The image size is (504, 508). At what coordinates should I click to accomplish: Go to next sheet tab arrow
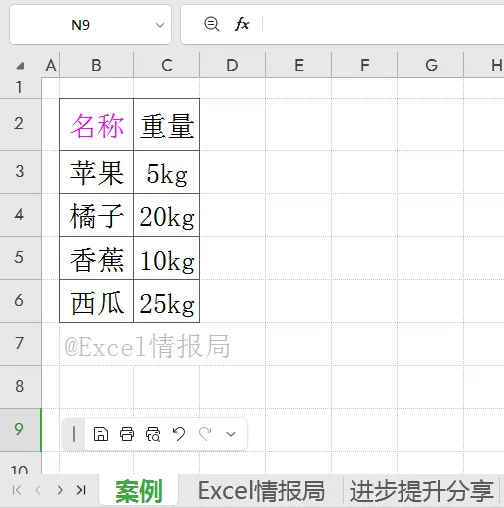click(60, 490)
